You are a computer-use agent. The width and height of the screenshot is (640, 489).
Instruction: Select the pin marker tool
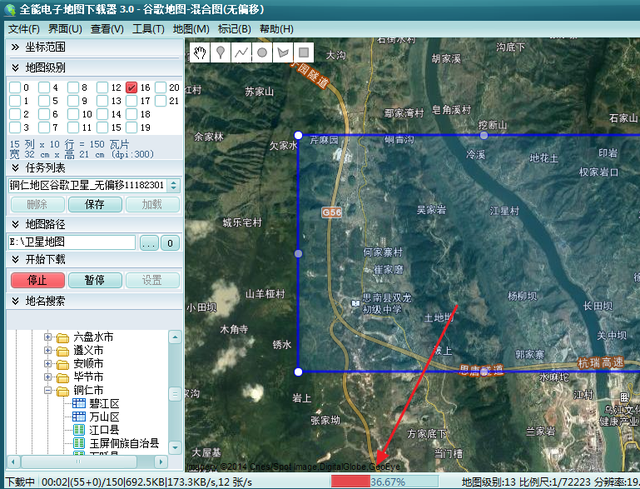221,52
